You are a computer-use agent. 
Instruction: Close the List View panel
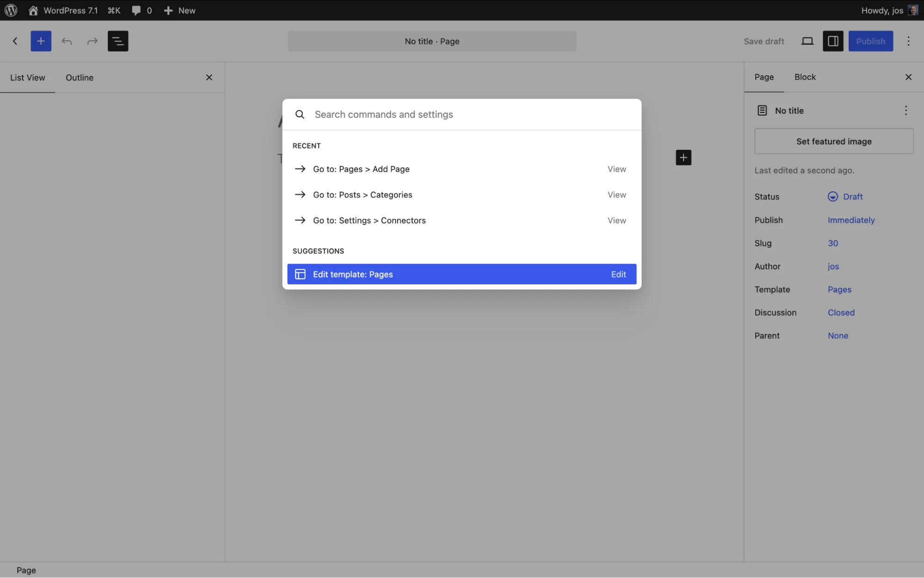tap(209, 77)
